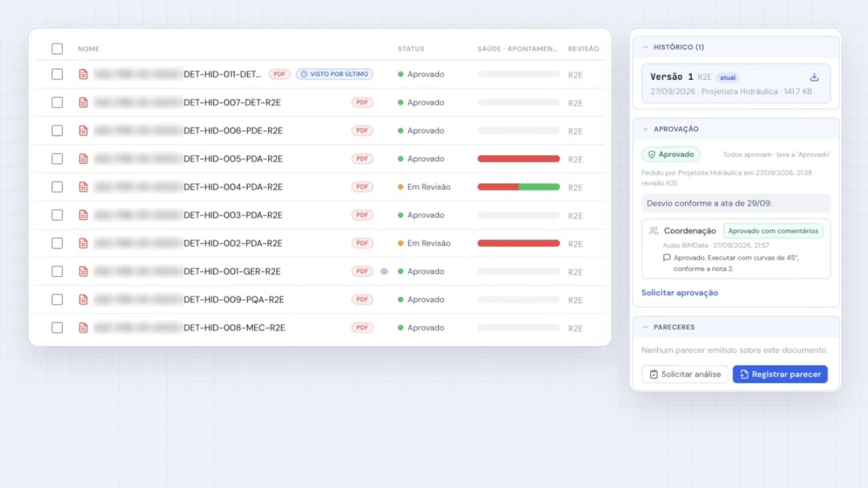Click file icon of DET-HID-005-PDA-R2E row
Viewport: 868px width, 488px height.
pyautogui.click(x=83, y=159)
